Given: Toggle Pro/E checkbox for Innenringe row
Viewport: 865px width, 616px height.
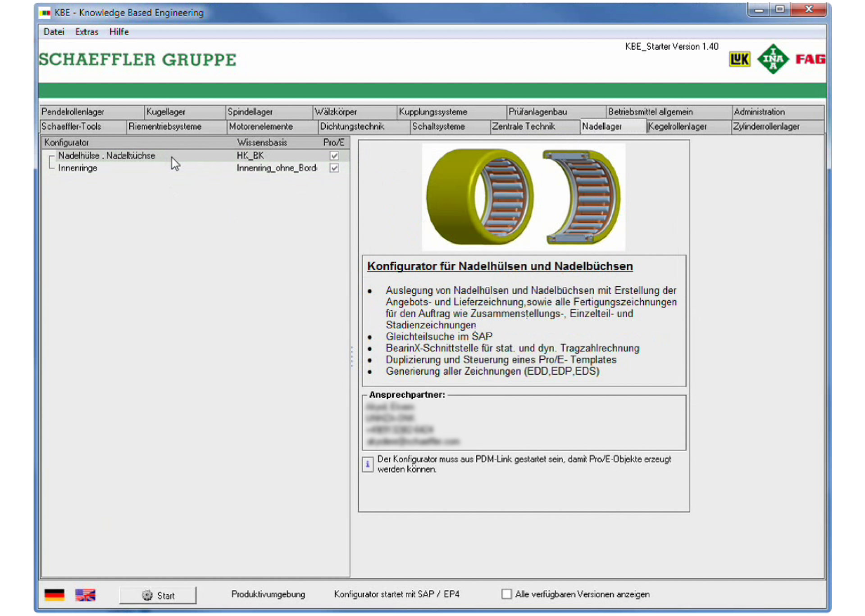Looking at the screenshot, I should pyautogui.click(x=334, y=168).
